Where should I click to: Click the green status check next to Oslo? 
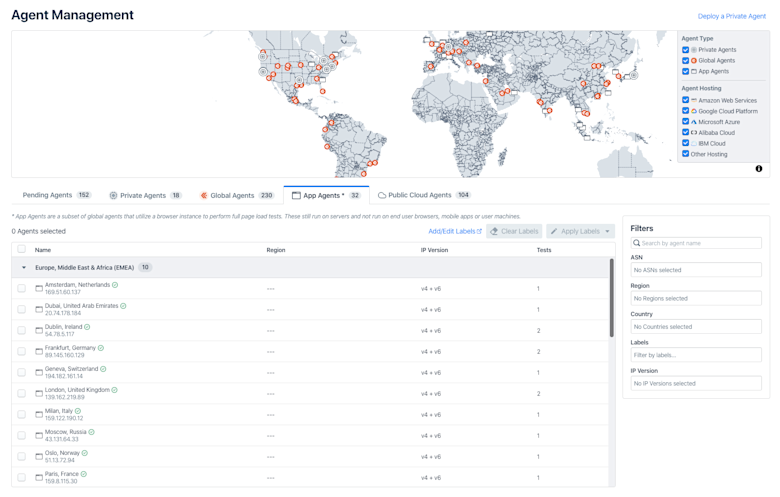(x=85, y=453)
